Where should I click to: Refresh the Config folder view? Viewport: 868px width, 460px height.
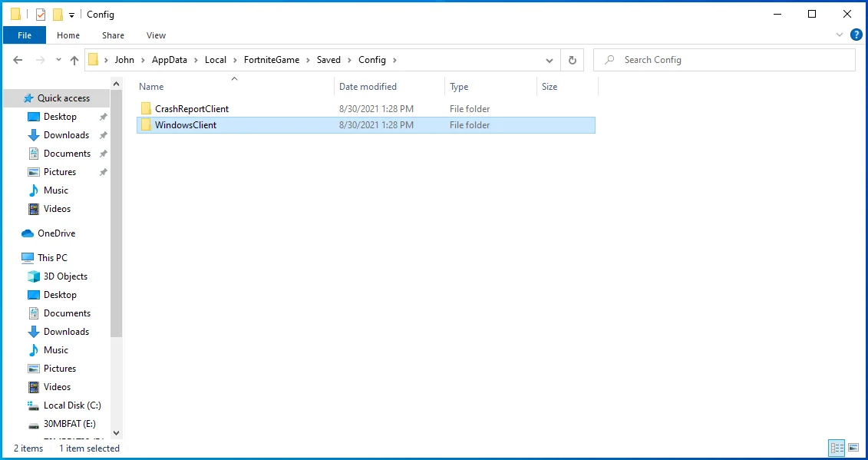[x=573, y=60]
